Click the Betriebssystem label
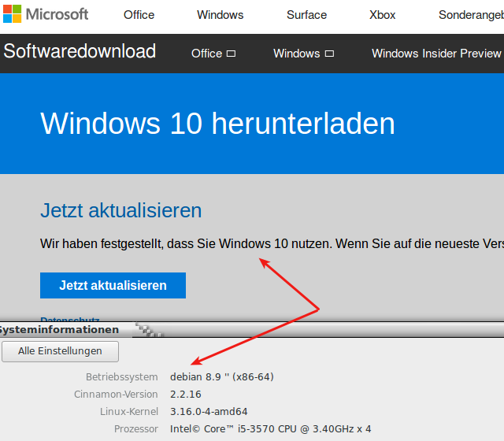This screenshot has width=504, height=441. [122, 376]
